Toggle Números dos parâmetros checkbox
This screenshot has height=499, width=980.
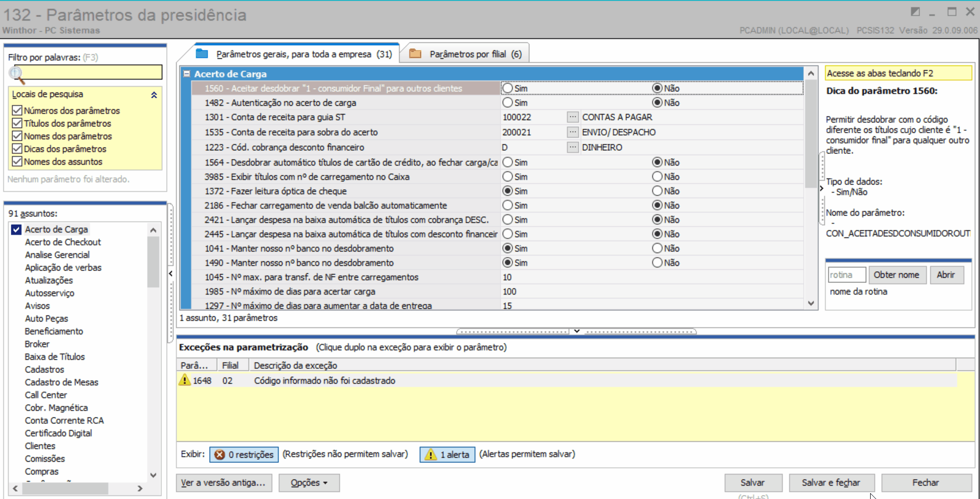[17, 110]
